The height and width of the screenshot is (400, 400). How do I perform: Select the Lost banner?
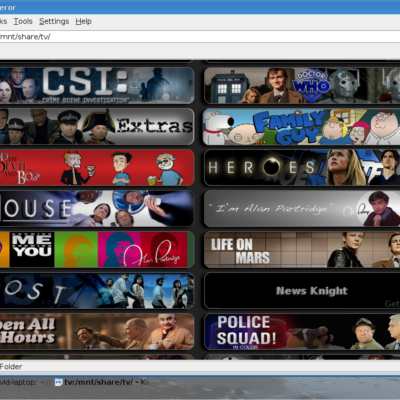(x=97, y=291)
